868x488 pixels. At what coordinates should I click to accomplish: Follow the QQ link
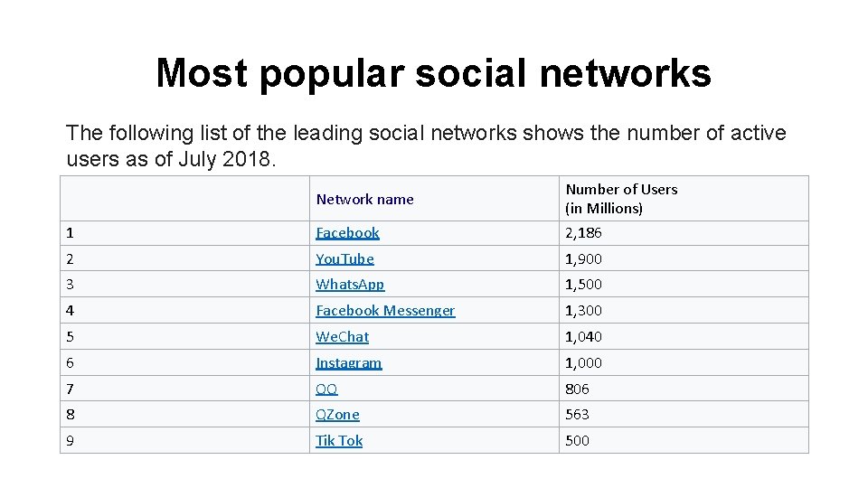coord(326,389)
